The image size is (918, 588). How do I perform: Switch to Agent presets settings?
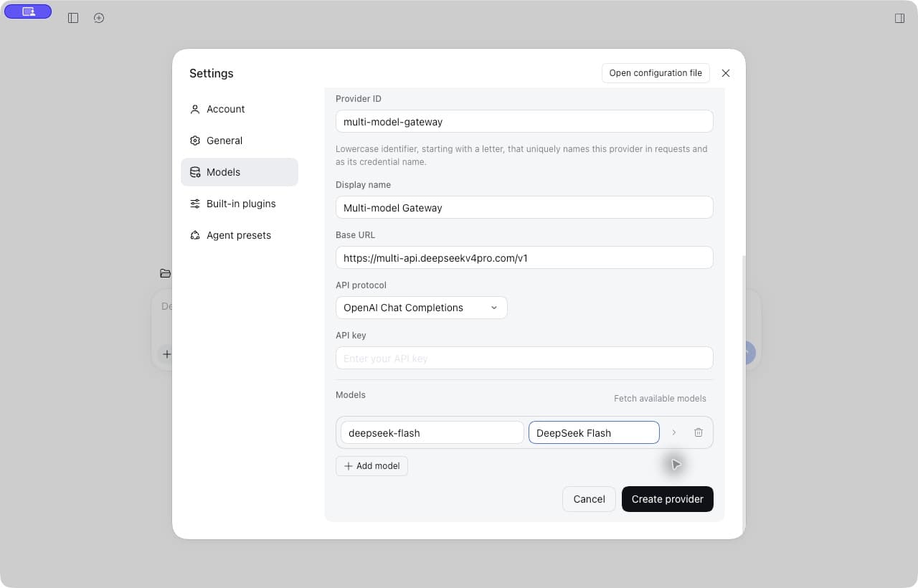pos(240,235)
